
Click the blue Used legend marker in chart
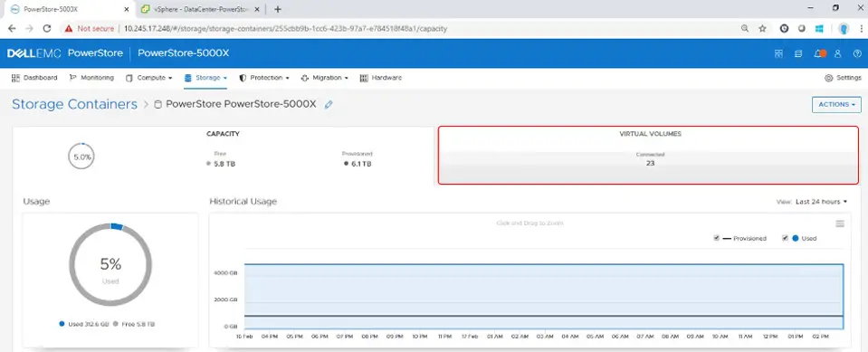coord(796,238)
